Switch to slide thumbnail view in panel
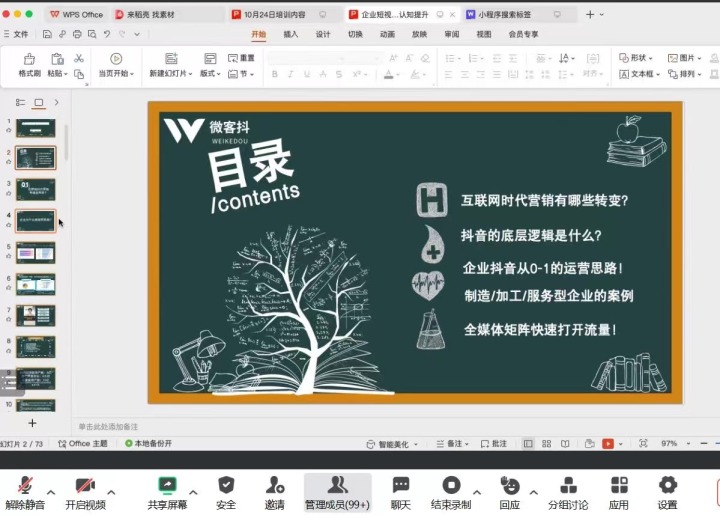 39,102
